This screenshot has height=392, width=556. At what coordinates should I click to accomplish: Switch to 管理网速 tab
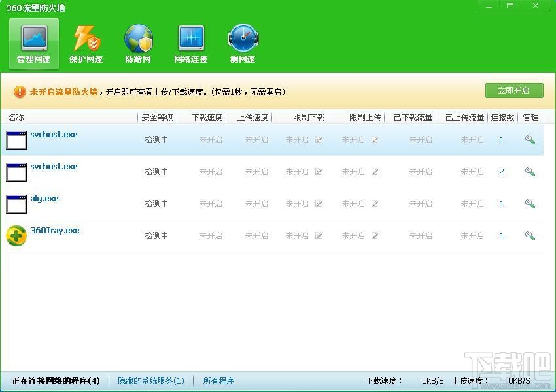34,44
